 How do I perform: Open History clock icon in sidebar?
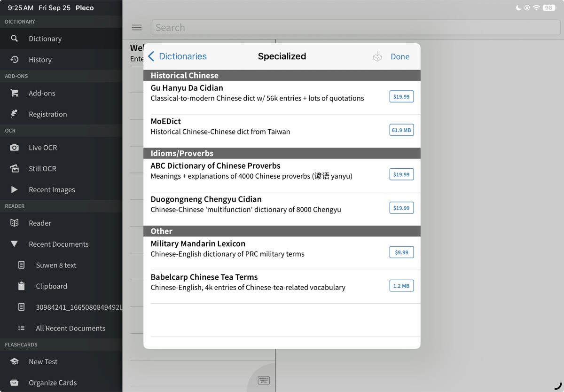pyautogui.click(x=15, y=60)
